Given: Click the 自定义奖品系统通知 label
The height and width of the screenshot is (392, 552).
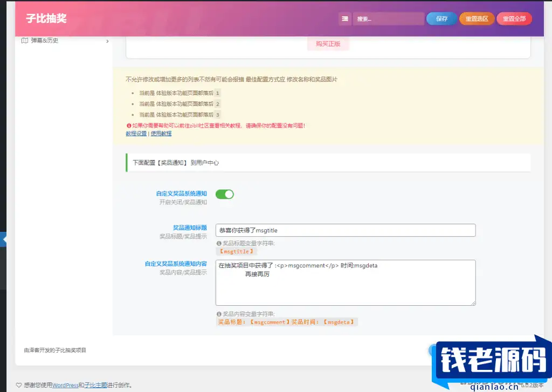Looking at the screenshot, I should pyautogui.click(x=181, y=194).
